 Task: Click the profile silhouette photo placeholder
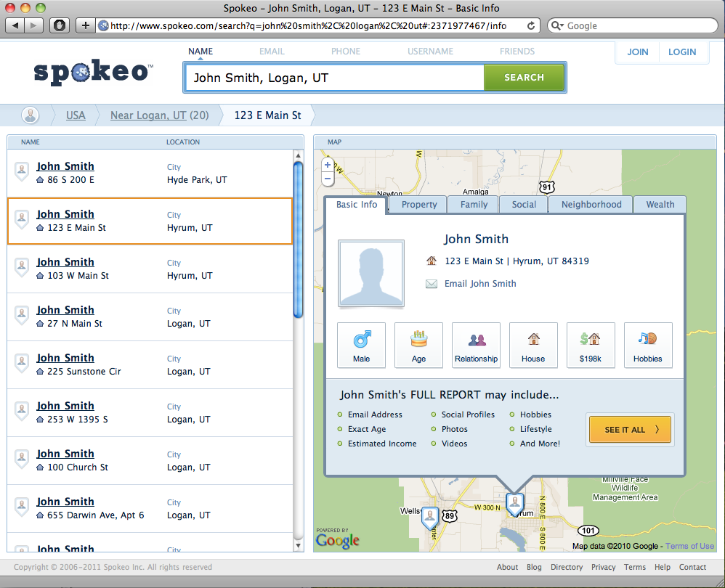(x=370, y=273)
